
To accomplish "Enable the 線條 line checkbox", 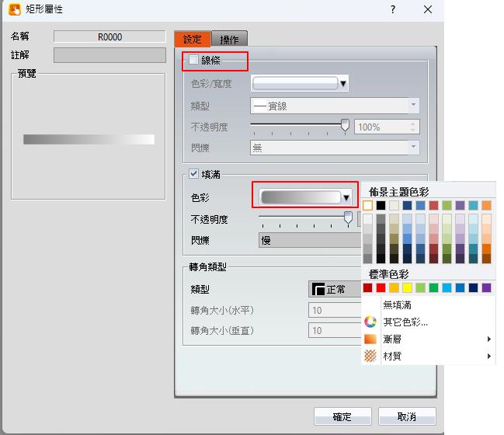I will click(x=194, y=60).
